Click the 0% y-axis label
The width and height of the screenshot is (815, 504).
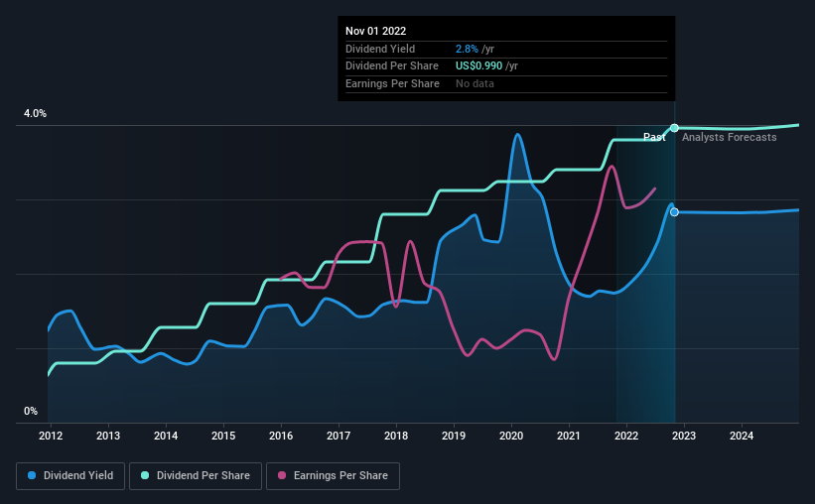coord(31,411)
